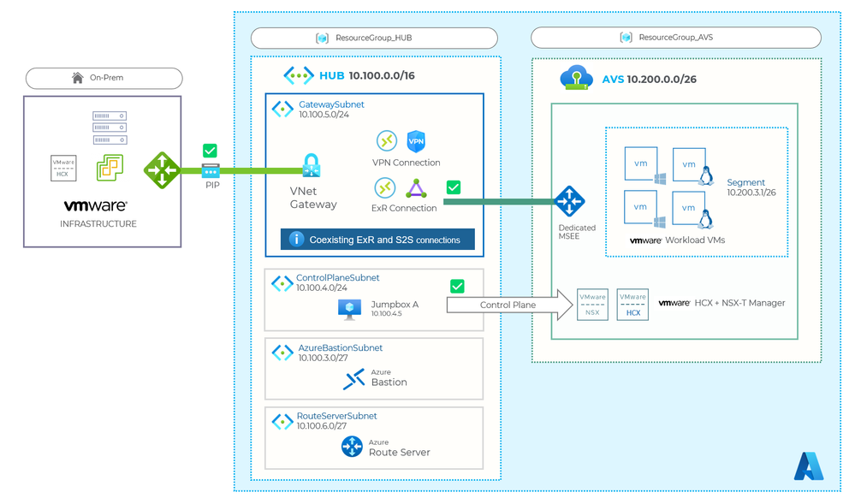Select the 'Segment' label in AVS
855x504 pixels.
click(x=746, y=182)
